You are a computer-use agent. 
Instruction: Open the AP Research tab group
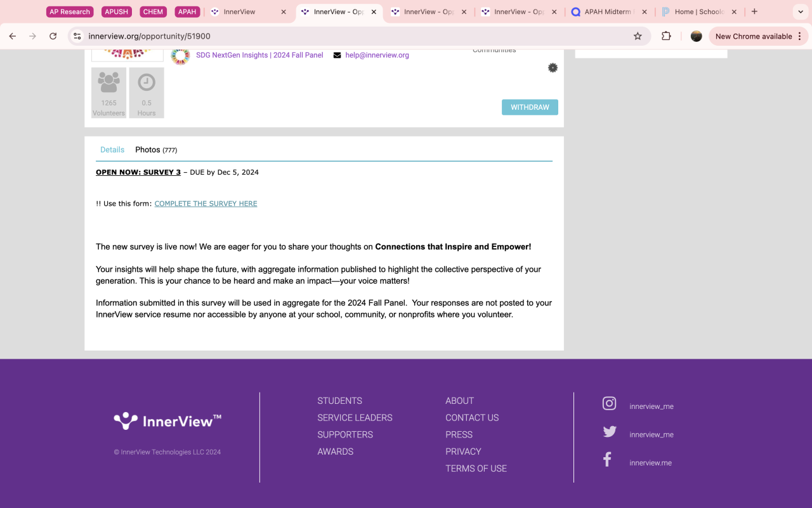point(70,11)
